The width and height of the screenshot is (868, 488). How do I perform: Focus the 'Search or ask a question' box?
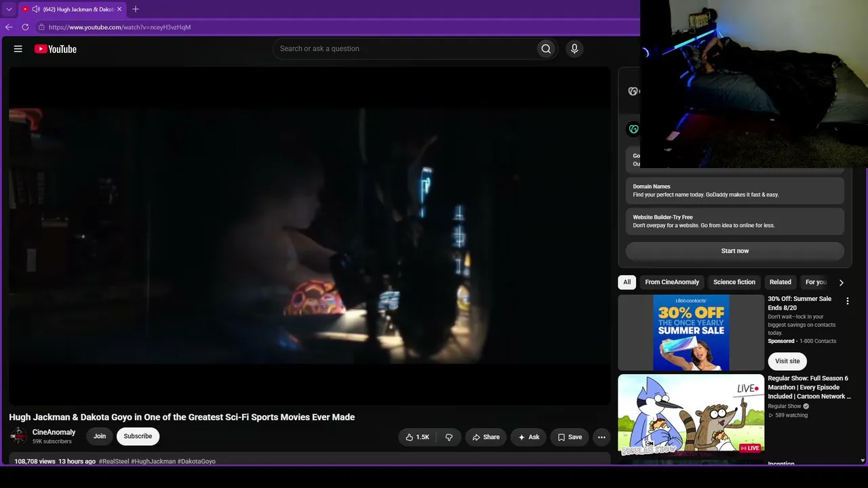click(x=404, y=49)
